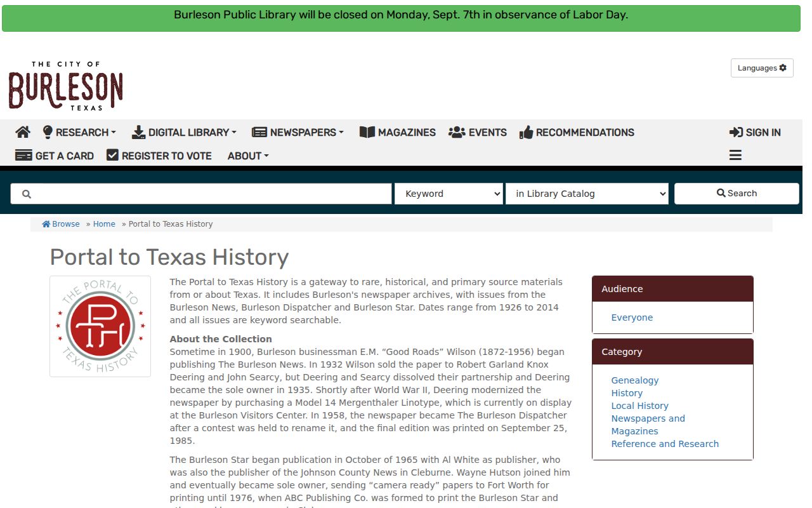Select the Genealogy category link
The width and height of the screenshot is (812, 508).
tap(635, 380)
